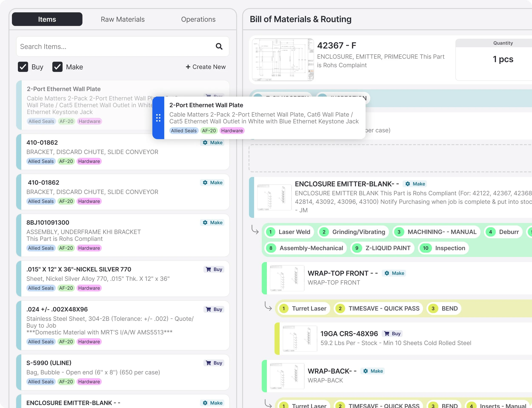Click ENCLOSURE EMITTER-BLANK - - title in Items list

73,403
